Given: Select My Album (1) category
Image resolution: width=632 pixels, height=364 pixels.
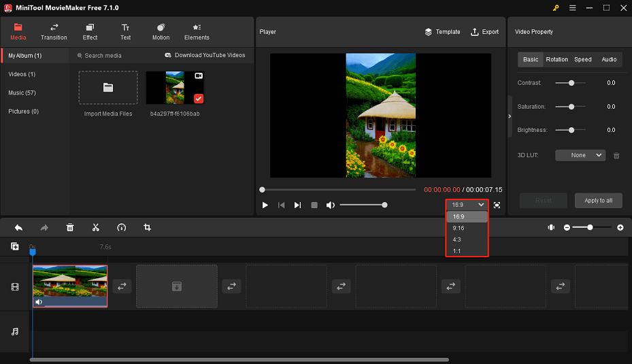Looking at the screenshot, I should coord(35,56).
